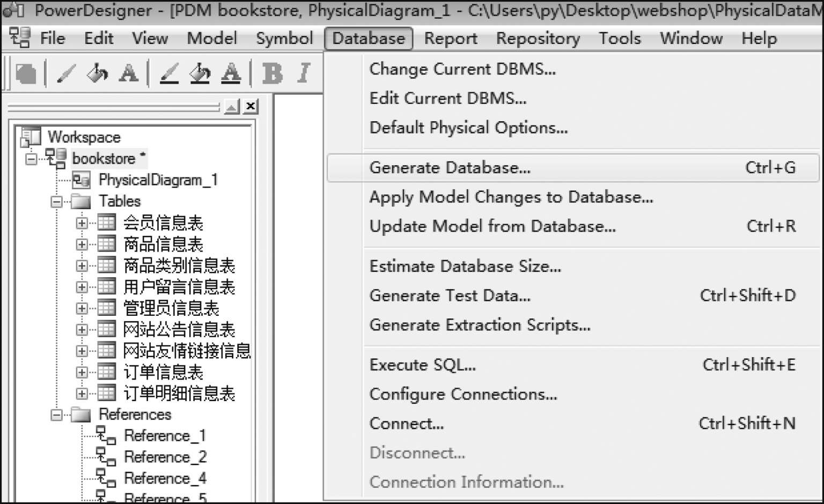Choose the underlined pen Line Color tool
Image resolution: width=824 pixels, height=504 pixels.
tap(170, 73)
